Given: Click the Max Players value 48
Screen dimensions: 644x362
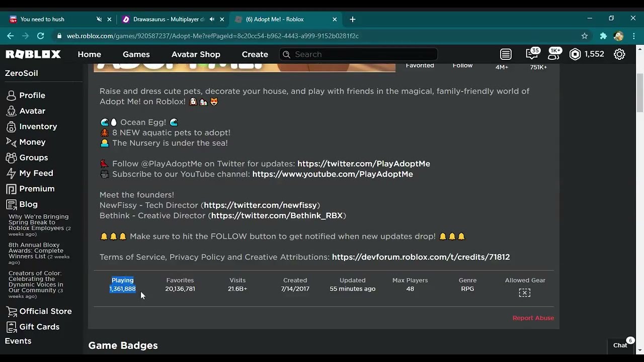Looking at the screenshot, I should coord(410,289).
